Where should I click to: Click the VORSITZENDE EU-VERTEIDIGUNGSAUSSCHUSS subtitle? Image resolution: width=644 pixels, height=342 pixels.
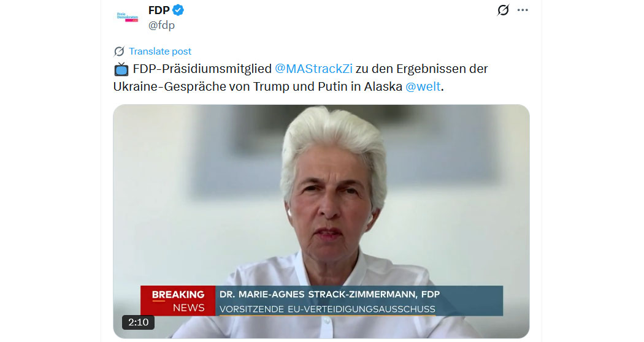pos(328,309)
